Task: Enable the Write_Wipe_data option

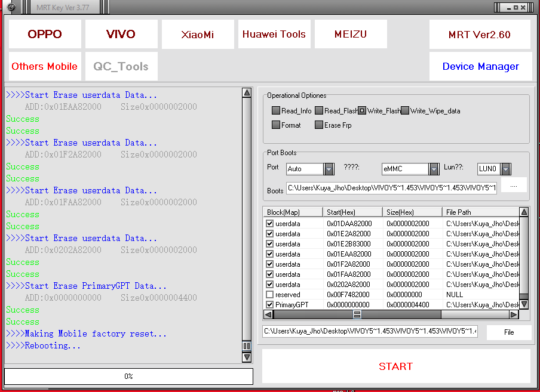Action: point(405,110)
